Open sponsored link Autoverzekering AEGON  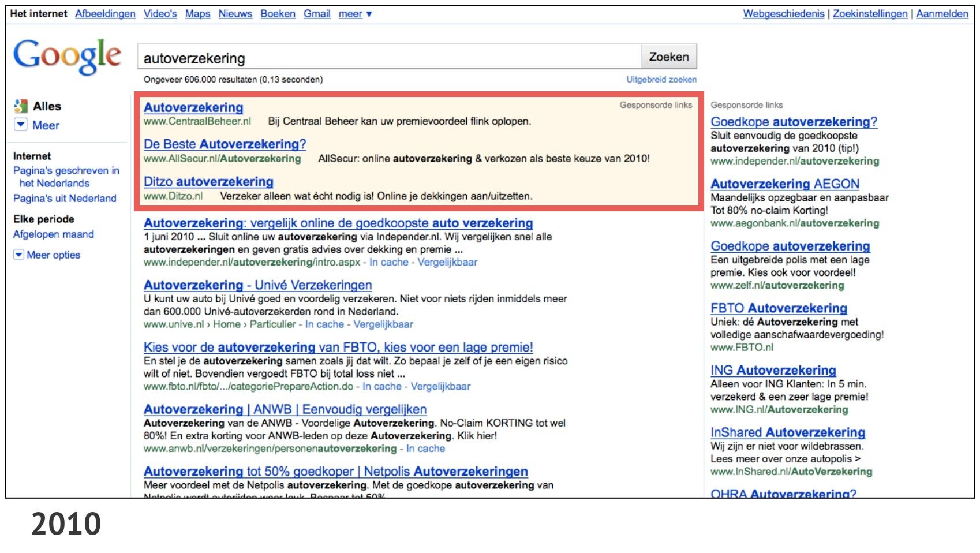[x=785, y=184]
